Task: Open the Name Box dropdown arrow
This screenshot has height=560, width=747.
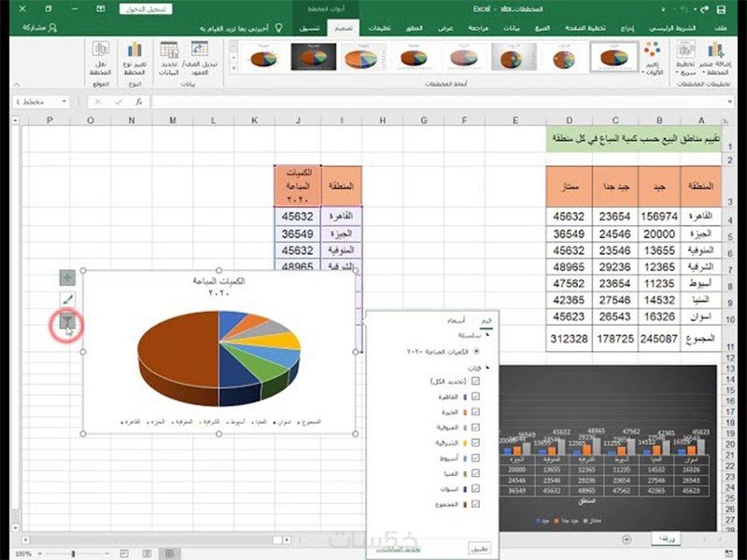Action: pyautogui.click(x=63, y=102)
